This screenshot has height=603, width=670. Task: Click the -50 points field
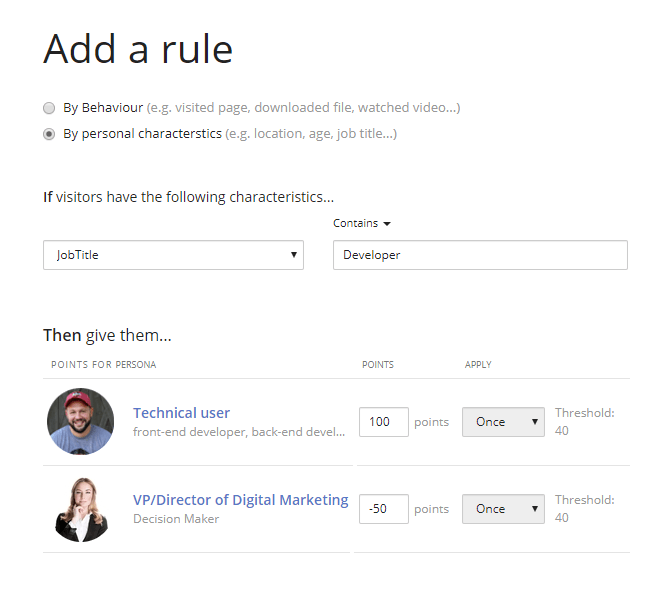point(383,509)
